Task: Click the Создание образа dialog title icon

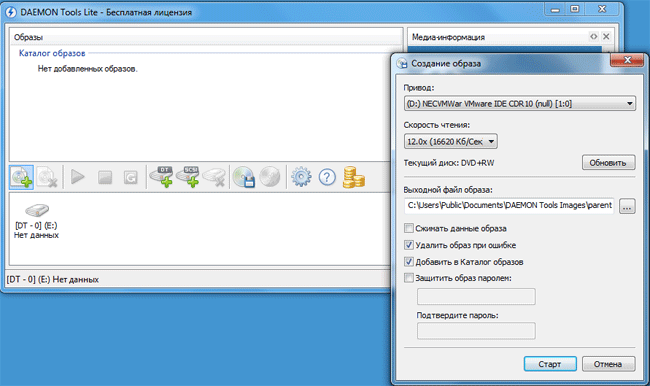Action: coord(402,63)
